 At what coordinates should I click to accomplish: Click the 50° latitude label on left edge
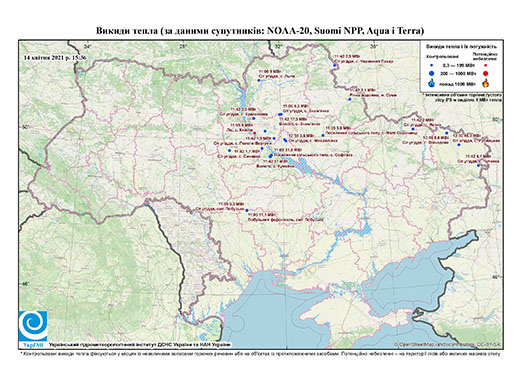pos(26,127)
